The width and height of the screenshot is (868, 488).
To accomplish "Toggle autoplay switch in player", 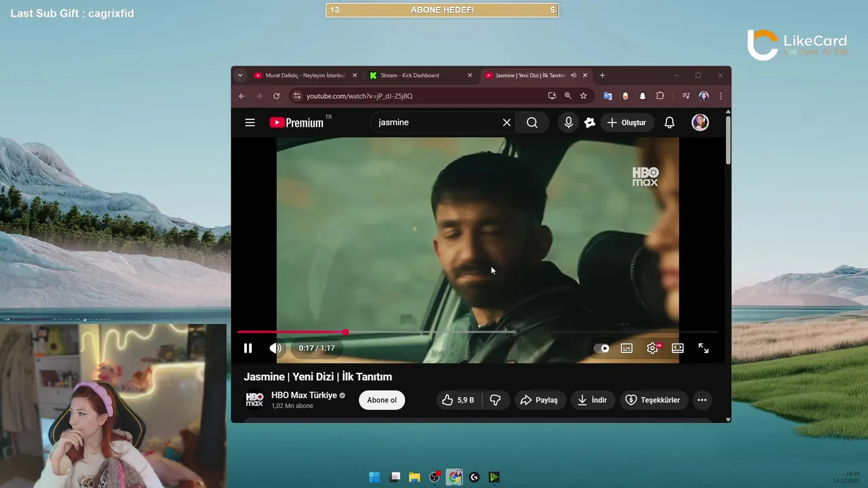I will click(x=601, y=348).
